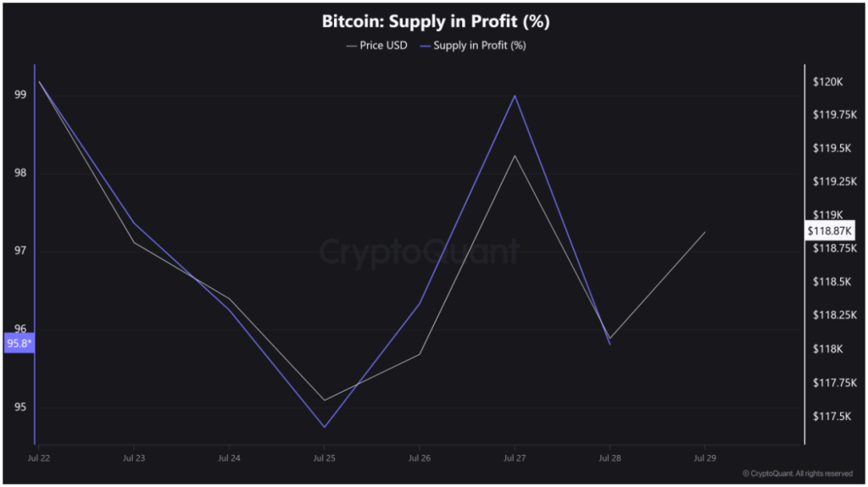
Task: Click the Supply in Profit peak at Jul 27
Action: [515, 96]
